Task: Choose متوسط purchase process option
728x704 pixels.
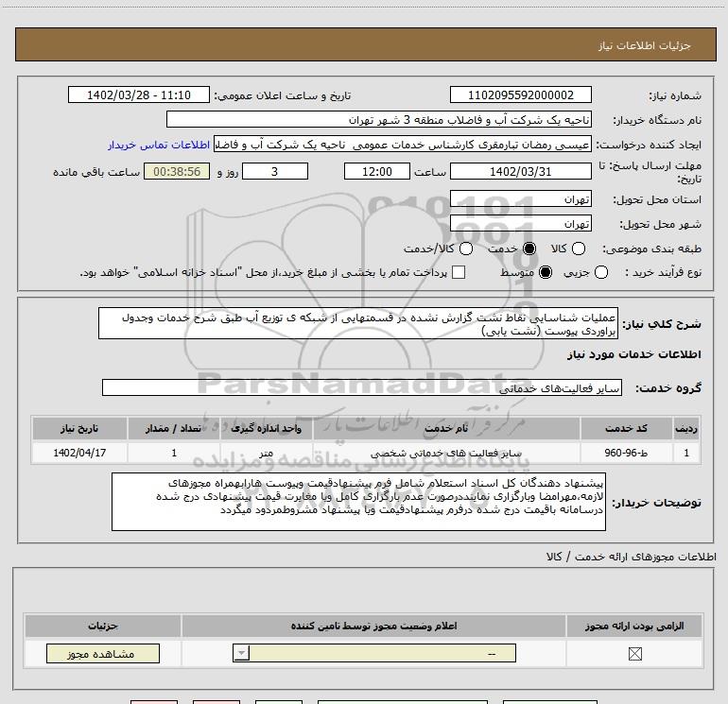Action: pyautogui.click(x=546, y=272)
